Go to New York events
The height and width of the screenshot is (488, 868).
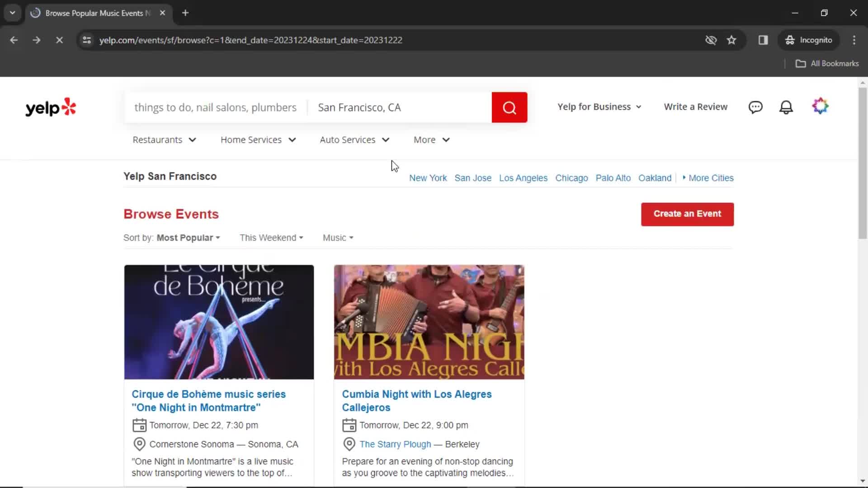428,178
